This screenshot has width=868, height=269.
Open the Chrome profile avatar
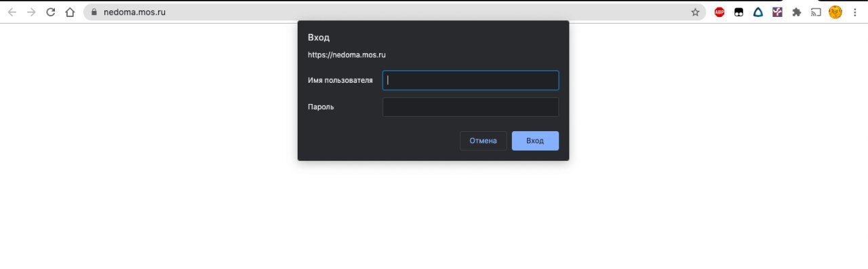coord(835,12)
